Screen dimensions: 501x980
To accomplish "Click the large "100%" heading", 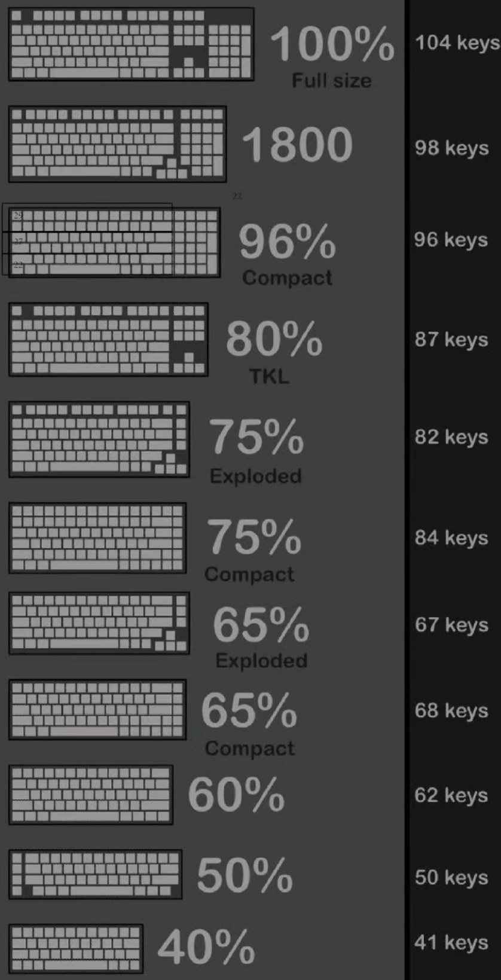I will [332, 44].
